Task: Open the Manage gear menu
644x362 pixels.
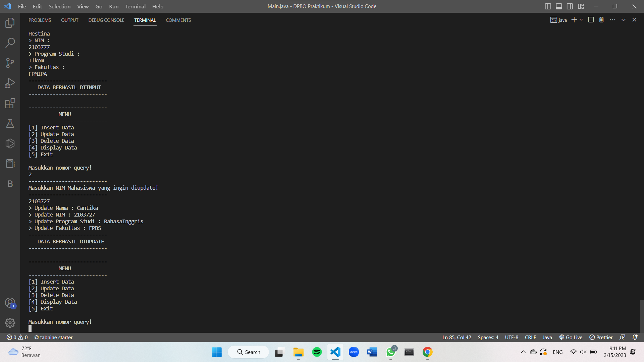Action: pyautogui.click(x=10, y=322)
